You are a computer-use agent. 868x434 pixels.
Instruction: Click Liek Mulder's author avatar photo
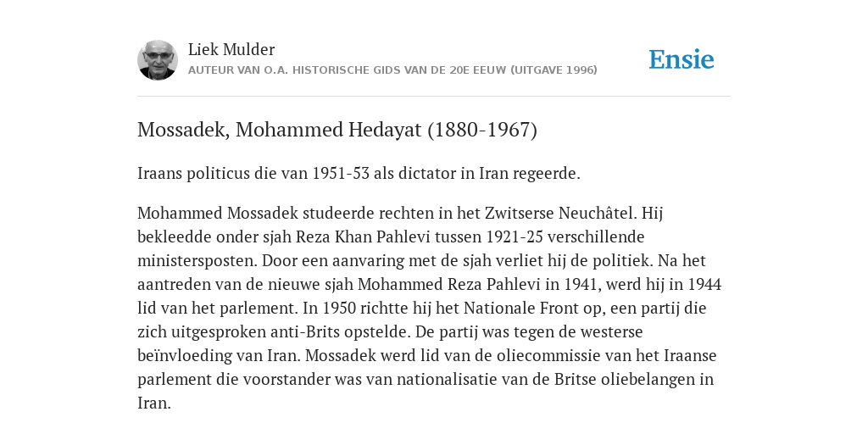click(x=158, y=60)
